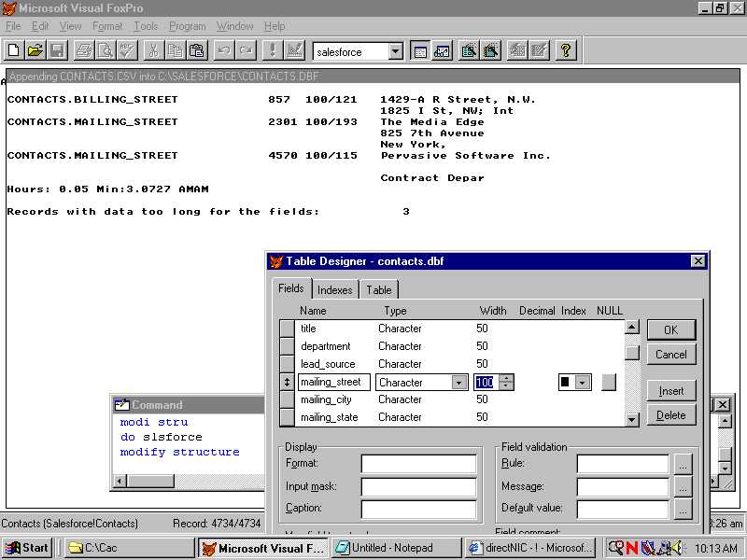Click the Undo toolbar icon
747x560 pixels.
click(x=224, y=50)
